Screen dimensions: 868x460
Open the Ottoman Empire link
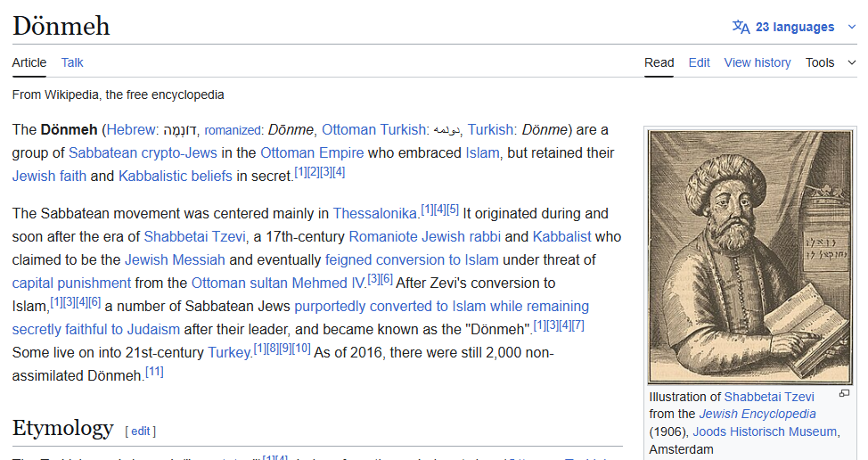[x=312, y=152]
